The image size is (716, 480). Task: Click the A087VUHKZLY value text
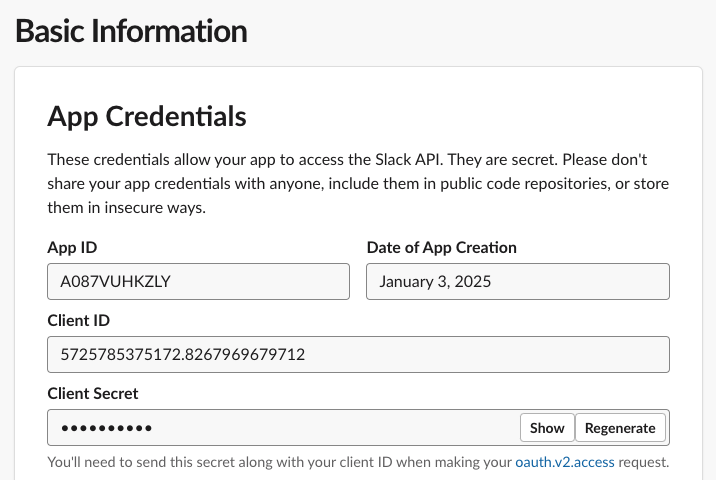(116, 281)
